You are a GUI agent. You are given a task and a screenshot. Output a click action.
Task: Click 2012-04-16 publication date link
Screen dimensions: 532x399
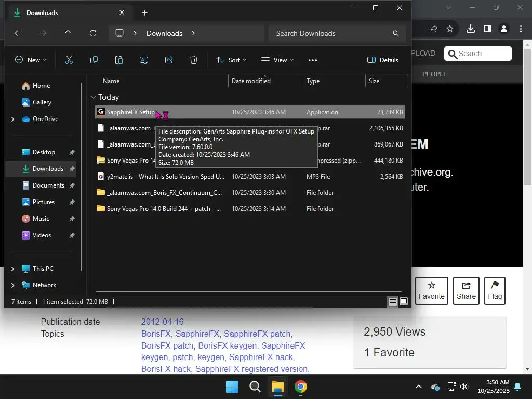162,322
